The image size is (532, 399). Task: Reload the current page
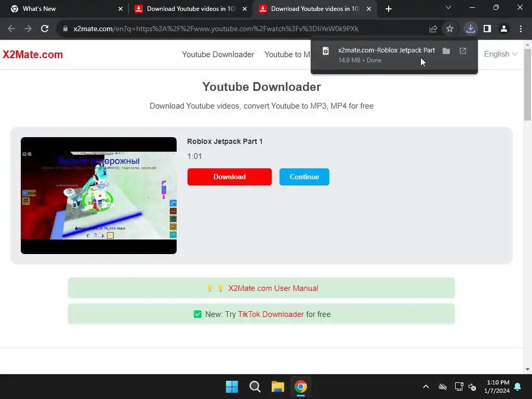(45, 29)
